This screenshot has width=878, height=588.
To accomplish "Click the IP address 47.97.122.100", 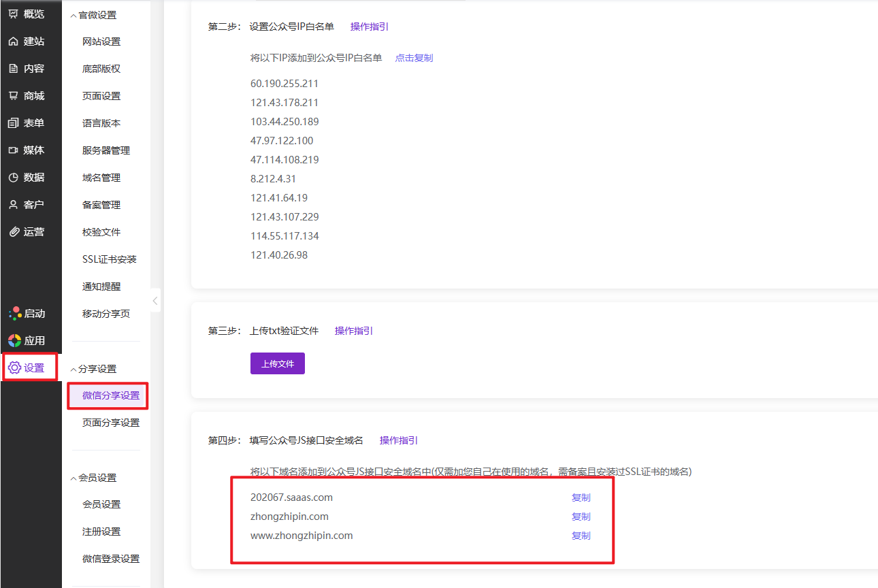I will [x=282, y=141].
